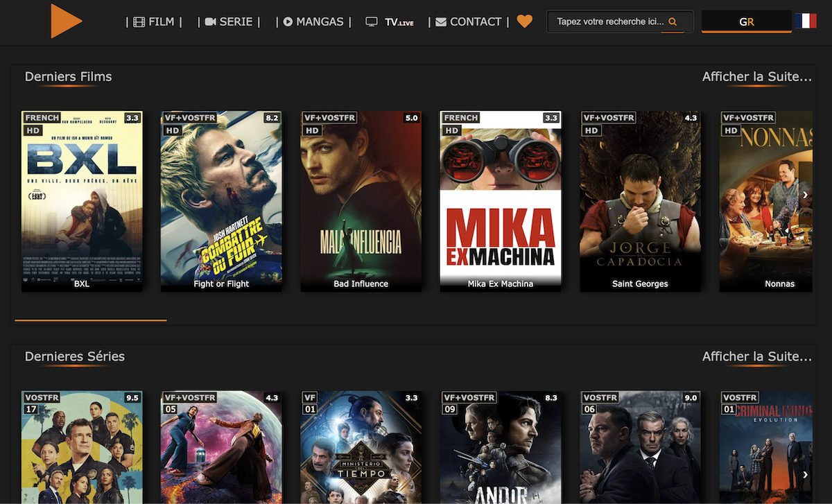Screen dimensions: 832x504
Task: Open the series poster with episode badge 06
Action: (x=640, y=447)
